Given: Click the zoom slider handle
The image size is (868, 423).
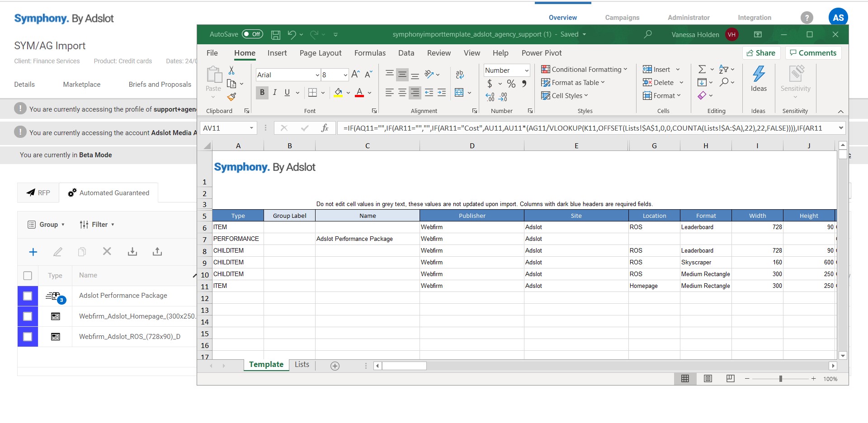Looking at the screenshot, I should (x=781, y=379).
